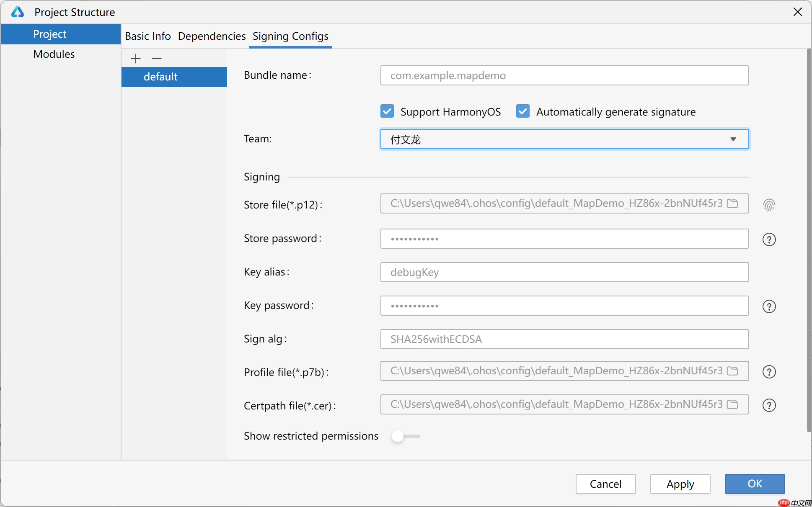Browse folder icon in Profile file field
This screenshot has width=812, height=507.
(732, 371)
